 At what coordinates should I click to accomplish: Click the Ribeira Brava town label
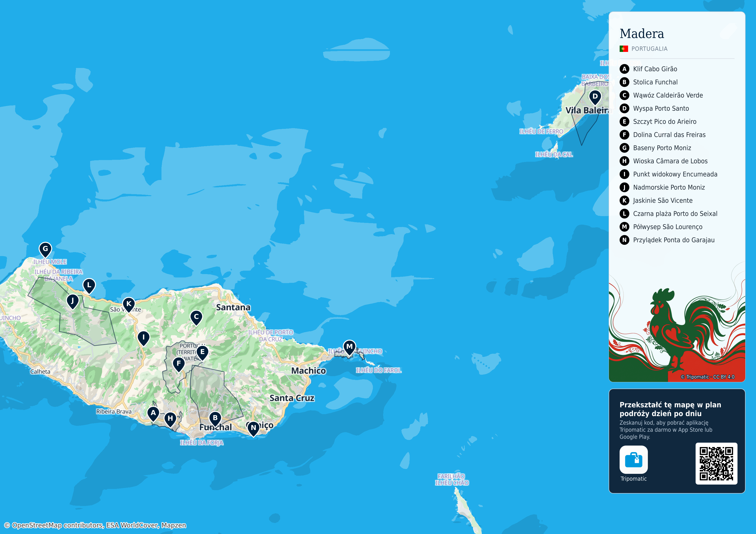click(113, 411)
